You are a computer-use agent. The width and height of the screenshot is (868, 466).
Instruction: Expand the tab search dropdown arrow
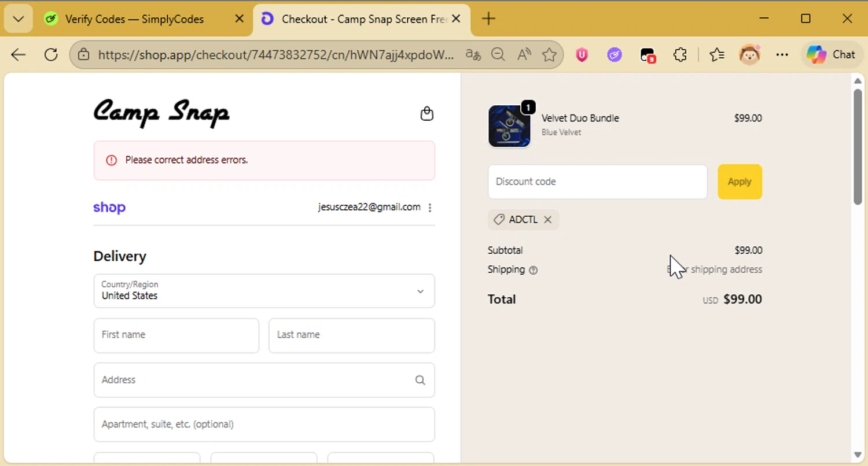tap(18, 19)
